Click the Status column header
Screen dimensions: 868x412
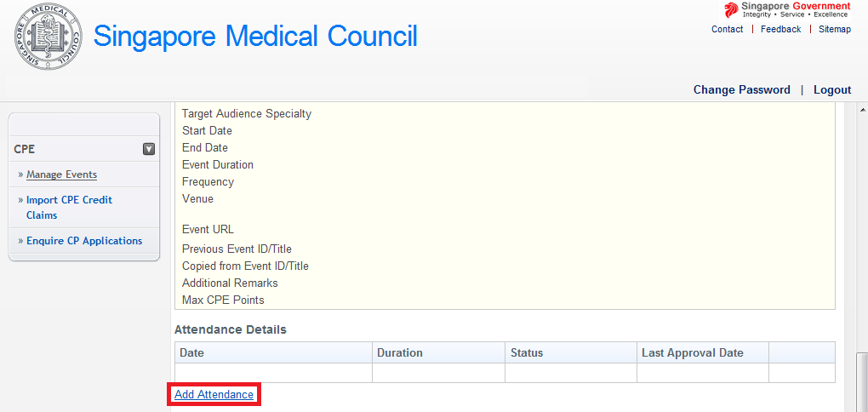tap(526, 352)
